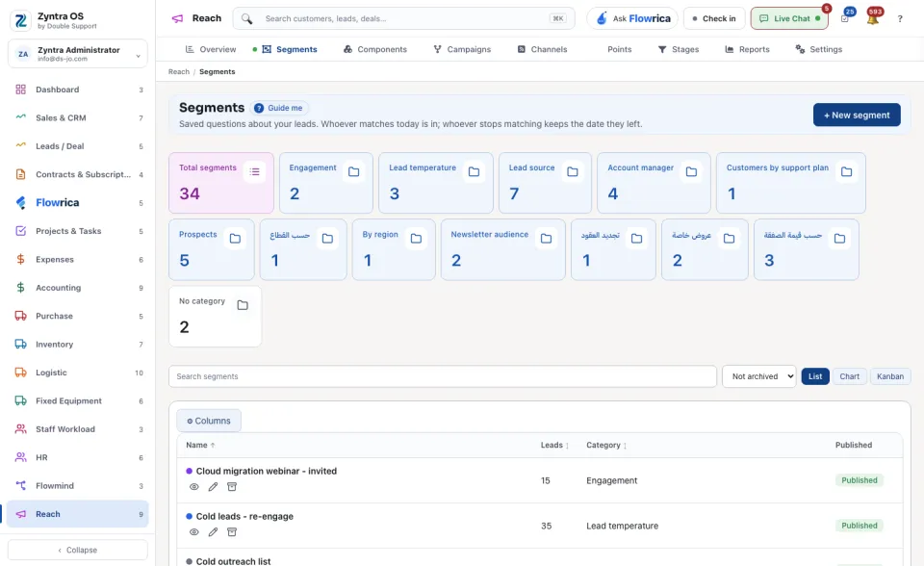Image resolution: width=924 pixels, height=566 pixels.
Task: Expand the Zyntra Administrator account switcher
Action: [x=78, y=54]
